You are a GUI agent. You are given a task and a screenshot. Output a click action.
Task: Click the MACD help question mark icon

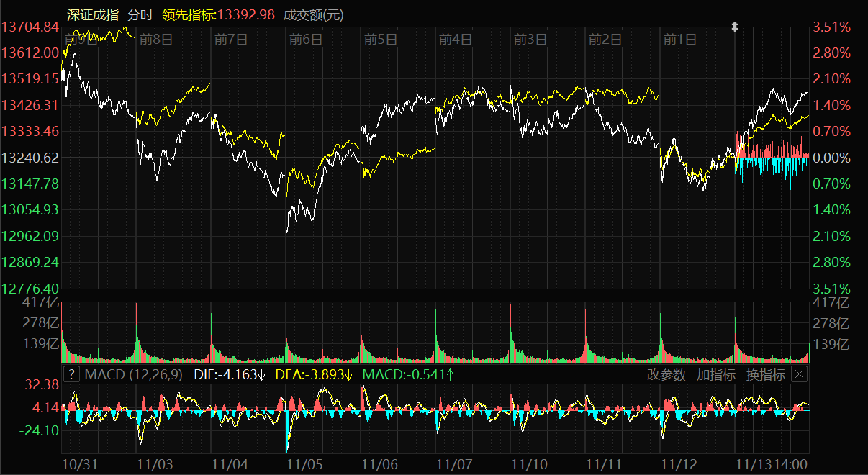tap(71, 374)
